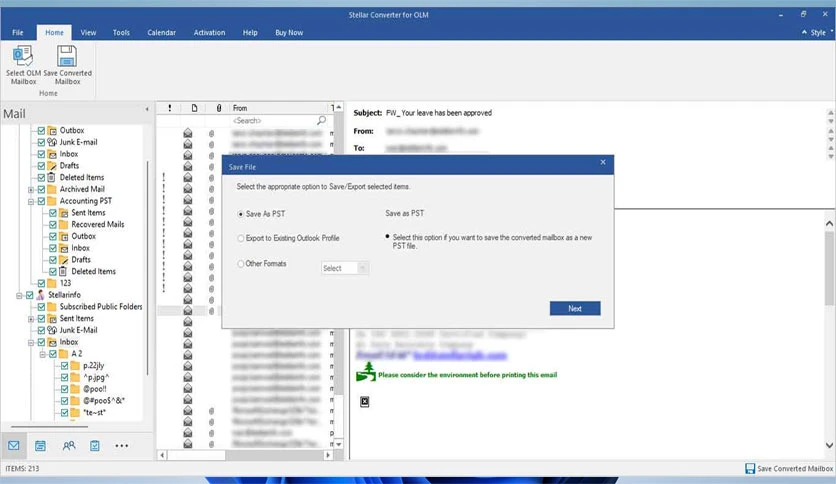Open the Tasks view icon in bottom navigation
This screenshot has height=484, width=836.
pyautogui.click(x=95, y=446)
